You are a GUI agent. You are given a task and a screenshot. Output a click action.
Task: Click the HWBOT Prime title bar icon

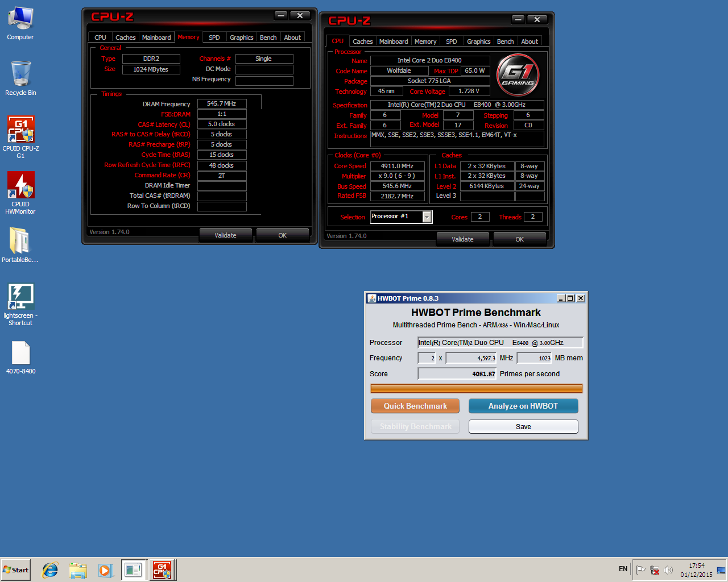(372, 298)
